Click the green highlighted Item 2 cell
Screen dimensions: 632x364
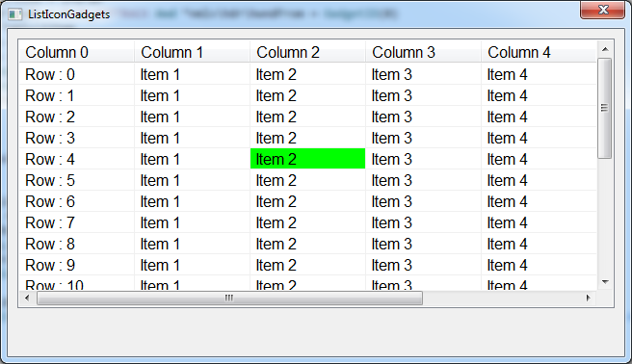click(x=308, y=159)
